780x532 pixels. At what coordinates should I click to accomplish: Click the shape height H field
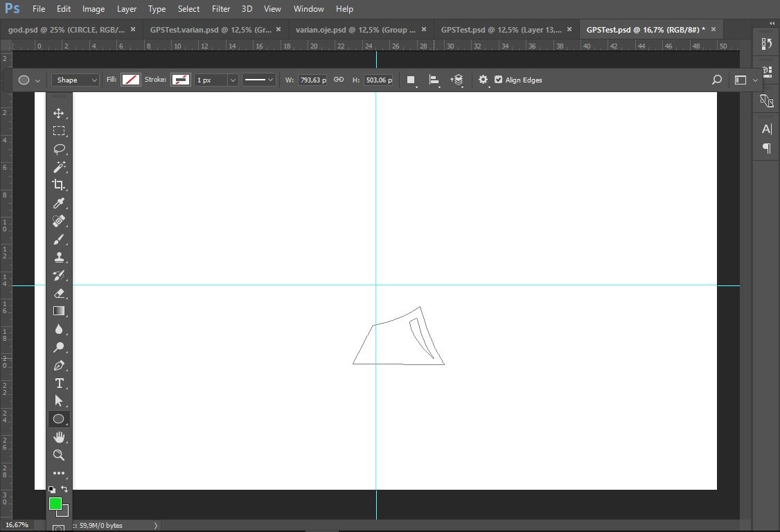click(x=378, y=80)
